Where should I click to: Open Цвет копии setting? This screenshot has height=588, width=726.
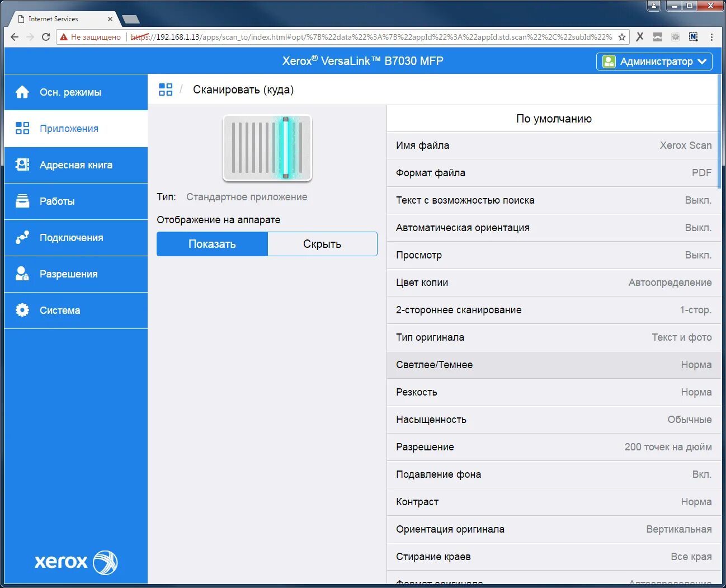[x=554, y=283]
